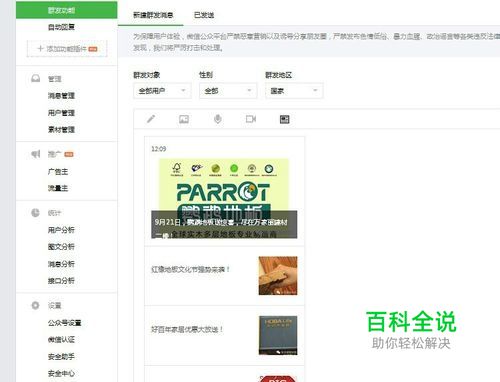Open the 群发地区 dropdown showing 国家
500x382 pixels.
pyautogui.click(x=294, y=91)
